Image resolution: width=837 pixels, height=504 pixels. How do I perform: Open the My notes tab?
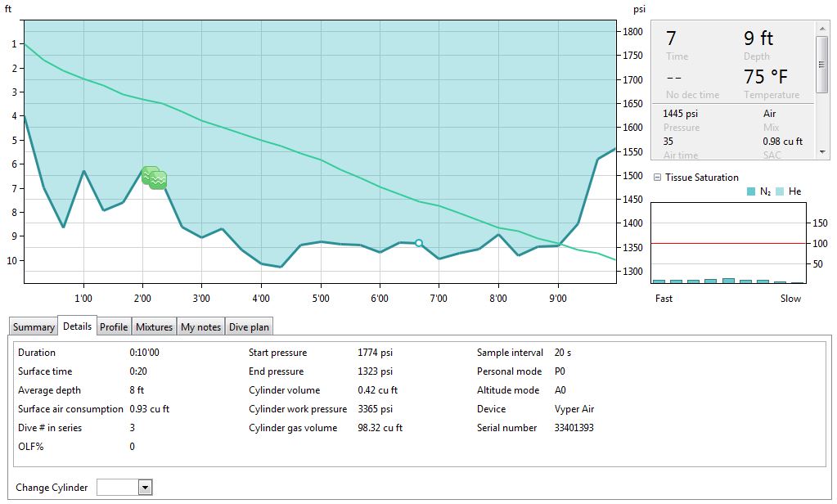point(200,327)
